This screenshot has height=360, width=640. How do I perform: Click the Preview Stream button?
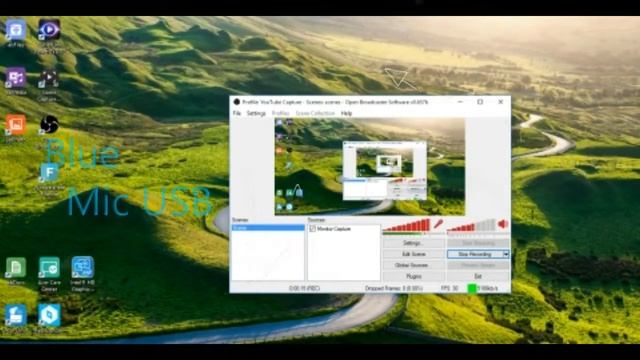pos(478,265)
